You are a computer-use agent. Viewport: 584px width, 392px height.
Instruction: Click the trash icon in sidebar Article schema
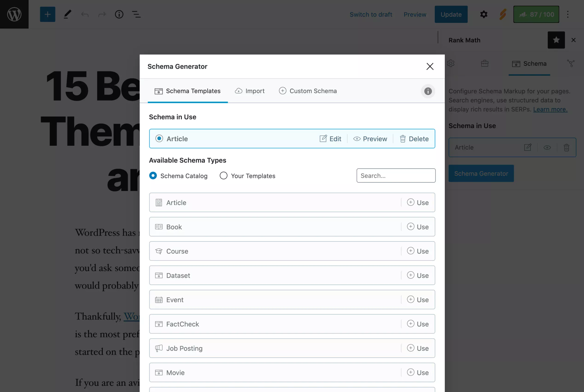(566, 148)
